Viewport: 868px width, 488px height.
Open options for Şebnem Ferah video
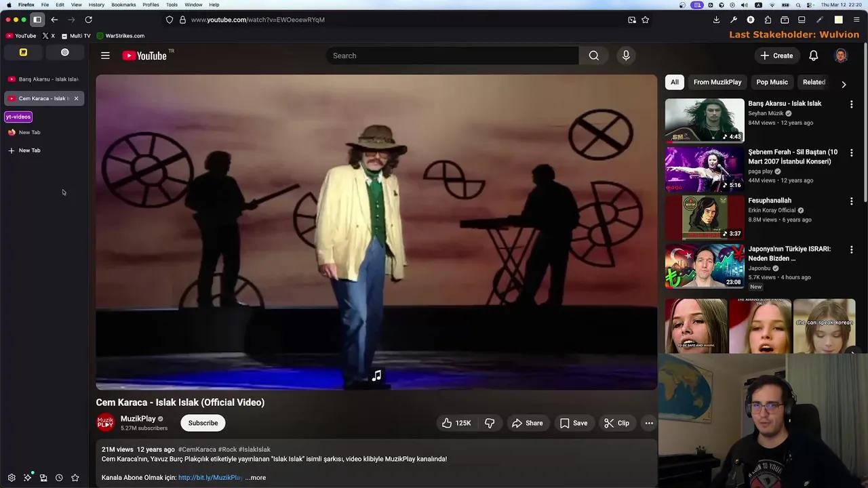coord(851,153)
